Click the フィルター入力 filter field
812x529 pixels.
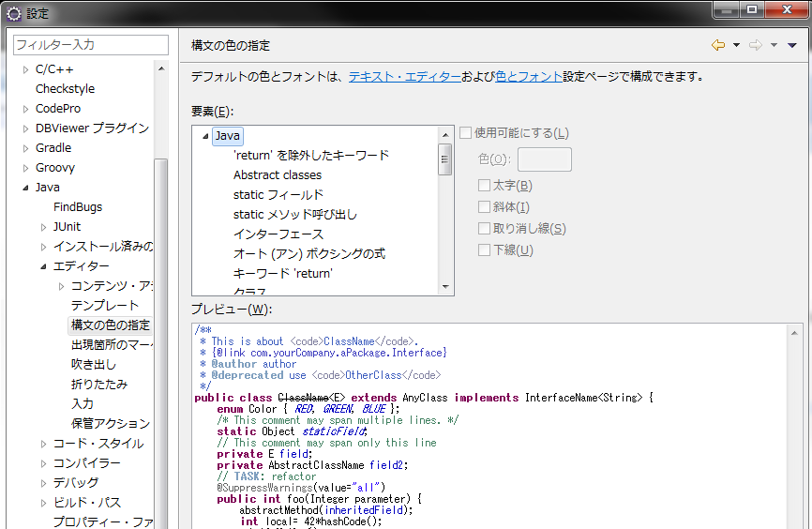[x=91, y=45]
